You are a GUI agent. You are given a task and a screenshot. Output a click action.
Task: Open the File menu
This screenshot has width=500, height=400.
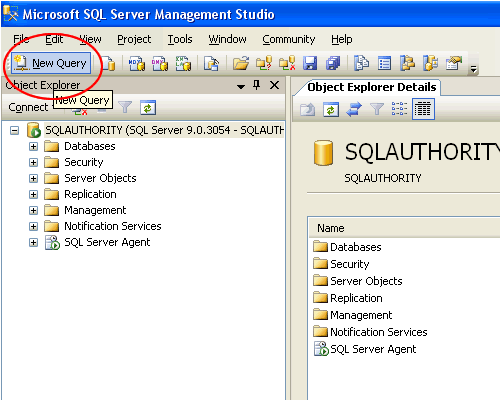point(21,39)
